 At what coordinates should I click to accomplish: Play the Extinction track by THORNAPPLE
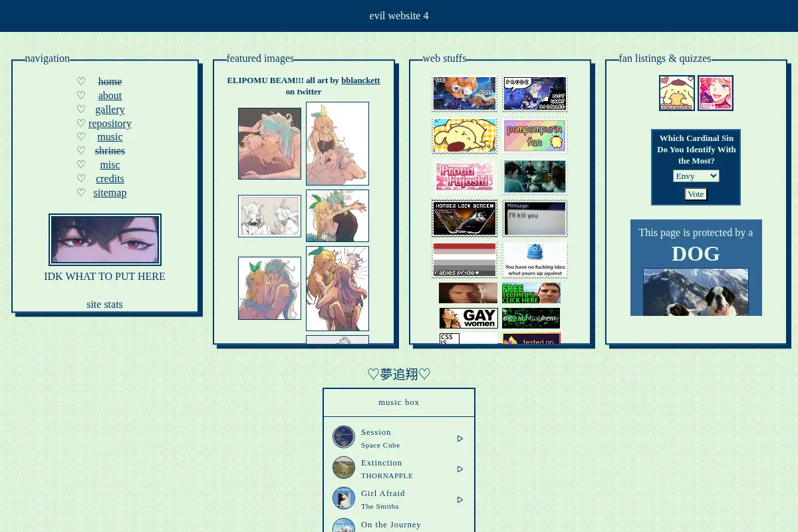[460, 469]
